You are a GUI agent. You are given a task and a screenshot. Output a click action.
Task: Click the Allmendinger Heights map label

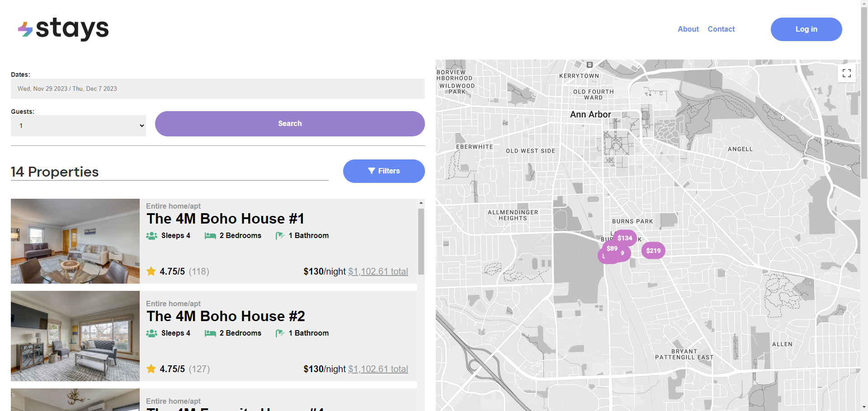[x=513, y=215]
